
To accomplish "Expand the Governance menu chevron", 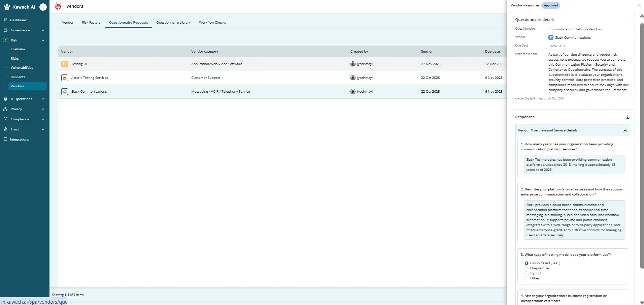I will pyautogui.click(x=43, y=30).
